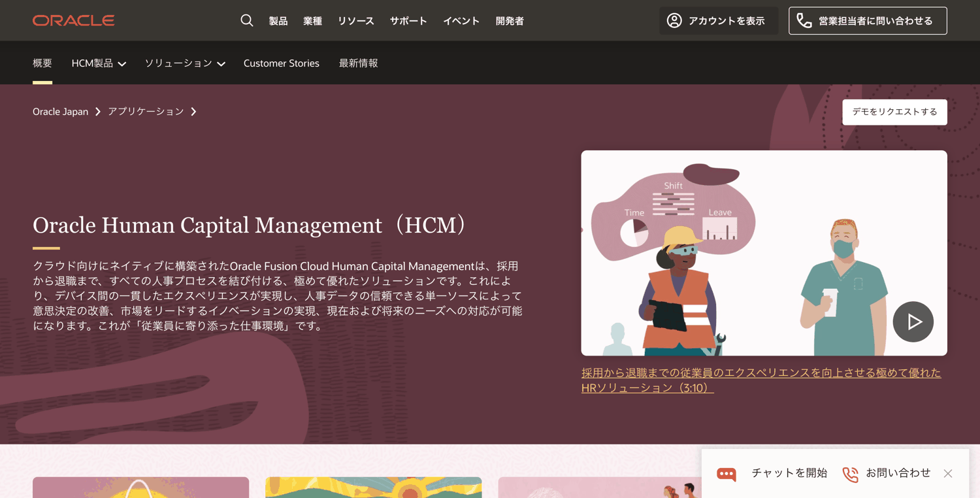Screen dimensions: 980x498
Task: Click アカウントを表示 button
Action: [719, 21]
